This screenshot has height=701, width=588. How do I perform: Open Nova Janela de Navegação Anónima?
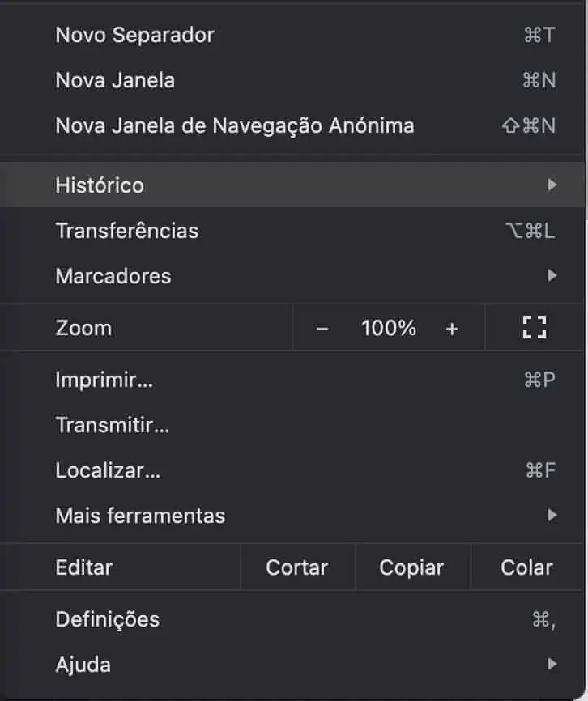(x=235, y=125)
